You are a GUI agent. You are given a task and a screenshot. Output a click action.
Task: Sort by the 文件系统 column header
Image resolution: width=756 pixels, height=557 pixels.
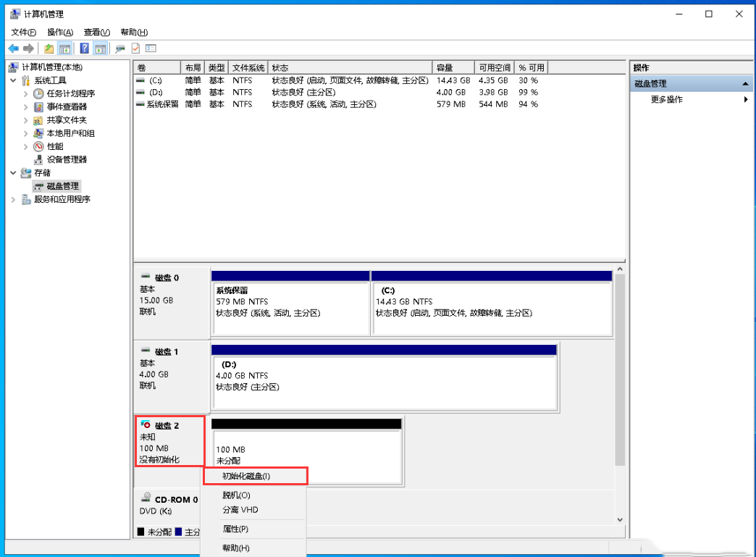click(248, 67)
